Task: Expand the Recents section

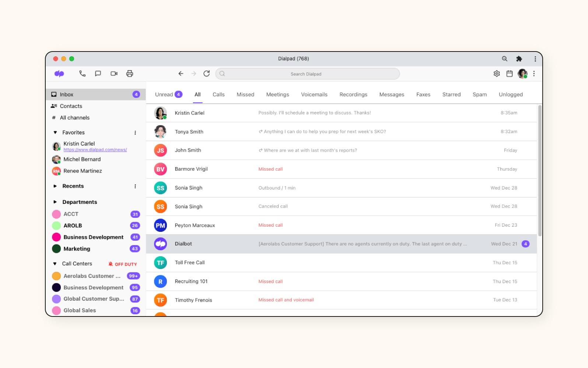Action: (x=55, y=186)
